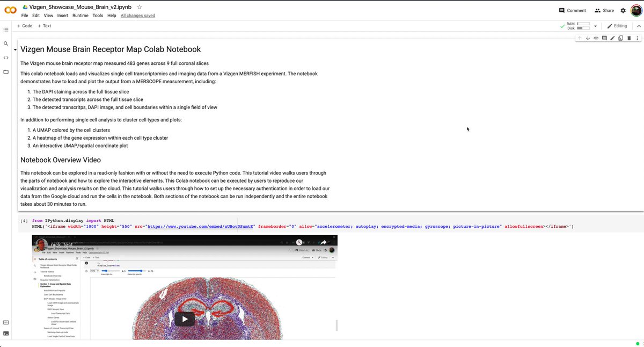The image size is (644, 347).
Task: Open the terminal icon at sidebar bottom
Action: (6, 333)
